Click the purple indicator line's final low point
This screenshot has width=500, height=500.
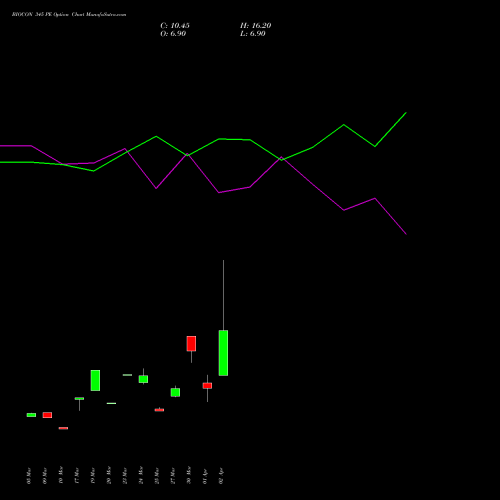[x=406, y=234]
